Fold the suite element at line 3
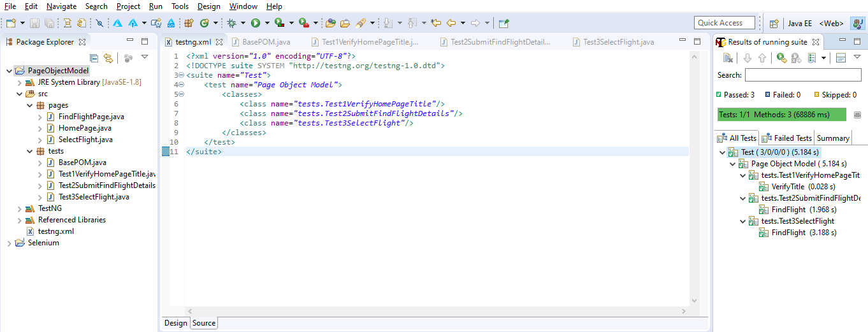Image resolution: width=868 pixels, height=332 pixels. click(181, 75)
